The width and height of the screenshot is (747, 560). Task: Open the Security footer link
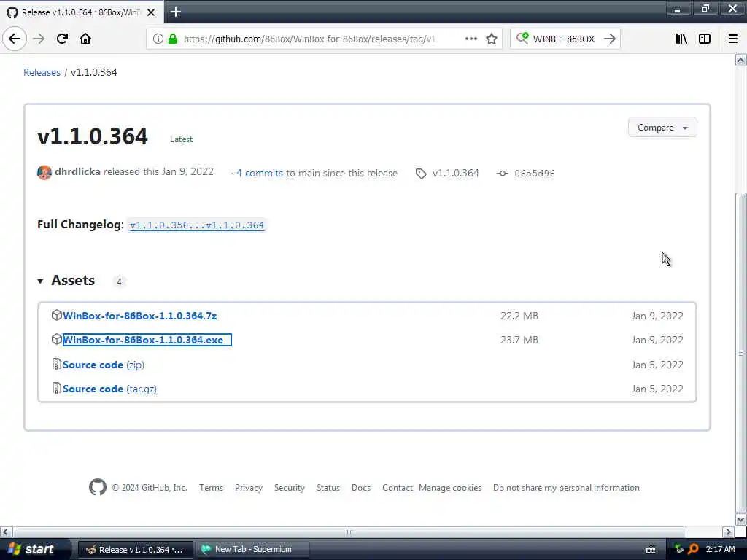[x=289, y=488]
